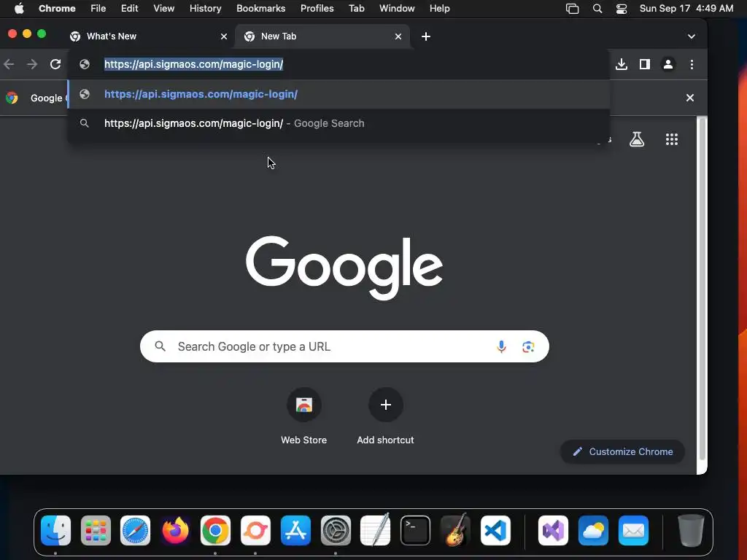The image size is (747, 560).
Task: Click the Customize Chrome button
Action: click(623, 451)
